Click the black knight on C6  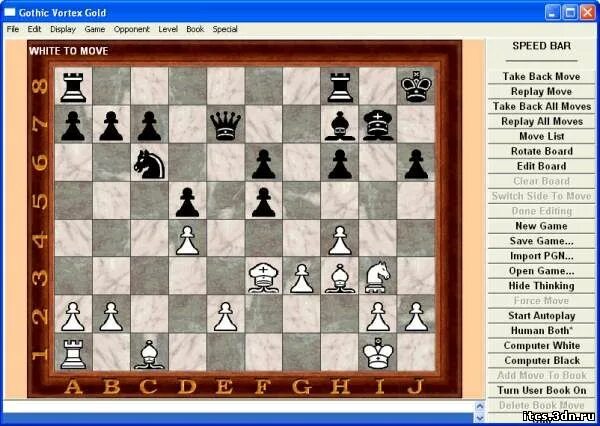coord(149,164)
